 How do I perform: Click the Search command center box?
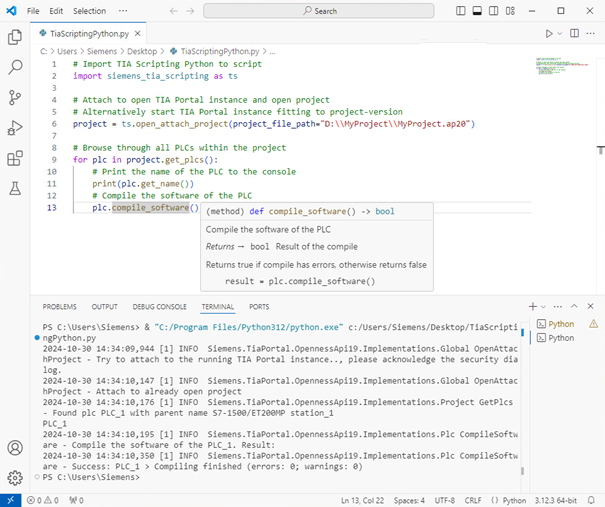pos(319,11)
